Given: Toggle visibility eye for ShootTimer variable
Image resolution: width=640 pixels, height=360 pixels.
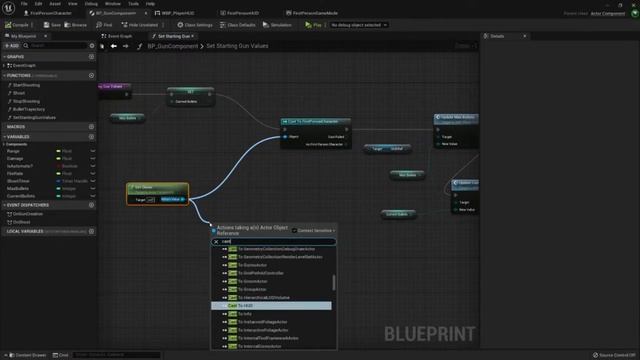Looking at the screenshot, I should 93,181.
